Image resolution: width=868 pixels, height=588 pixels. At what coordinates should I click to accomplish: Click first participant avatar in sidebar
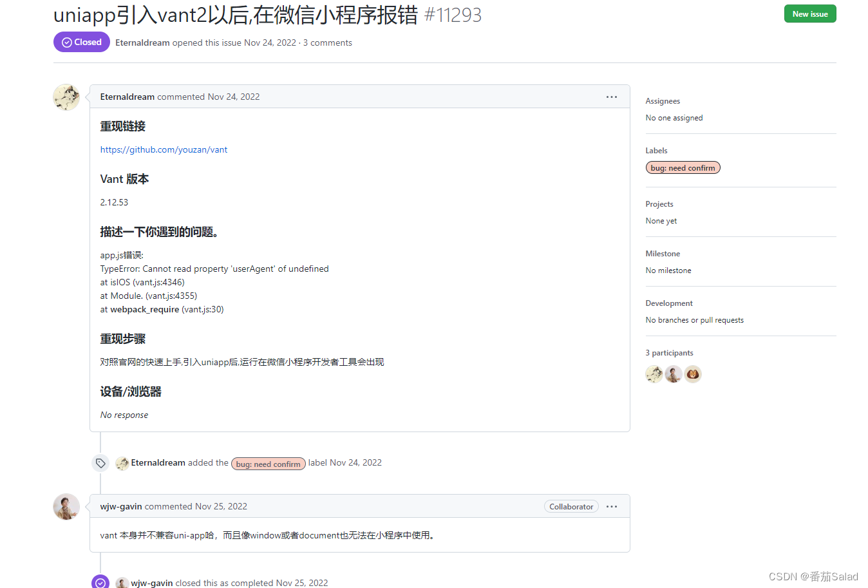[x=654, y=374]
